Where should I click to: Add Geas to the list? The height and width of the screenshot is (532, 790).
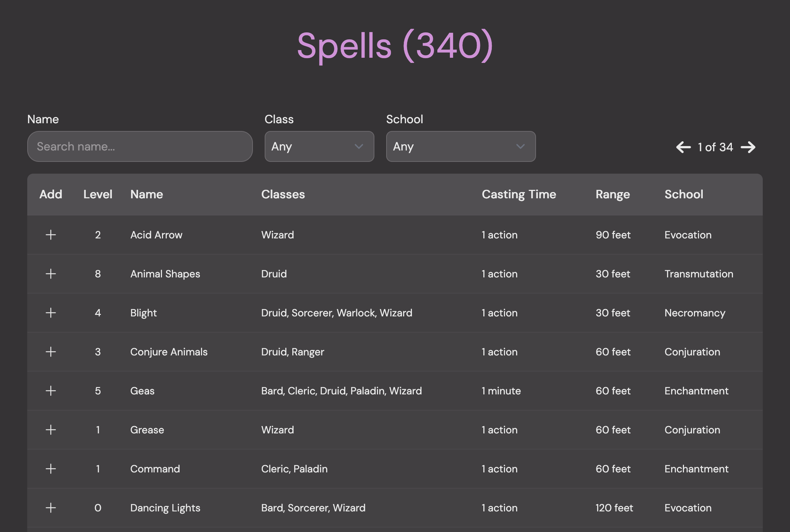pos(51,391)
